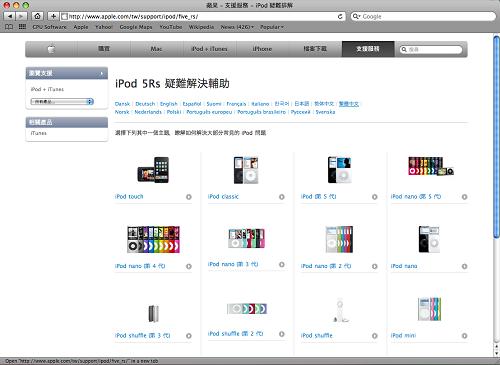Add bookmark with the plus button
Viewport: 500px width, 365px height.
click(x=53, y=16)
